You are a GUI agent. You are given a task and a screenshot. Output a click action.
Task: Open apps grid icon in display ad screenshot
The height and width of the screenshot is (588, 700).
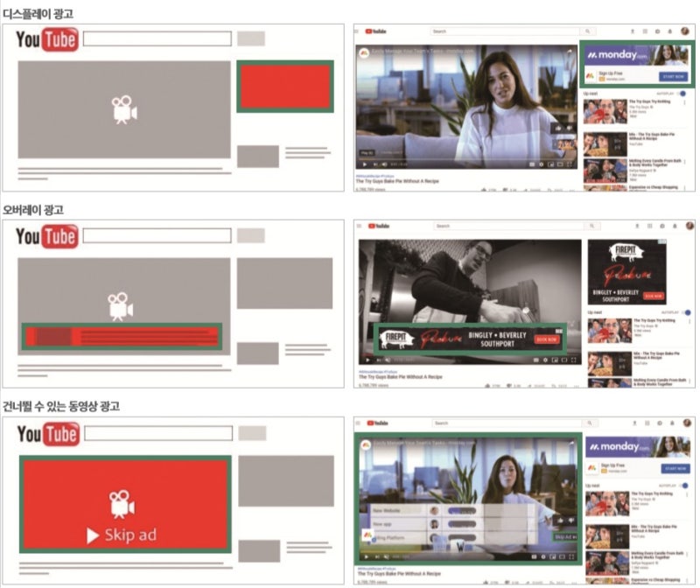click(645, 31)
